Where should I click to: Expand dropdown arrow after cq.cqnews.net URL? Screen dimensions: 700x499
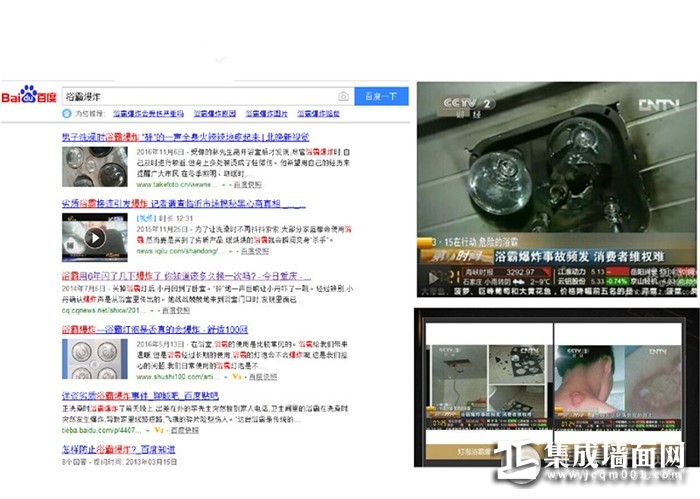(x=152, y=310)
